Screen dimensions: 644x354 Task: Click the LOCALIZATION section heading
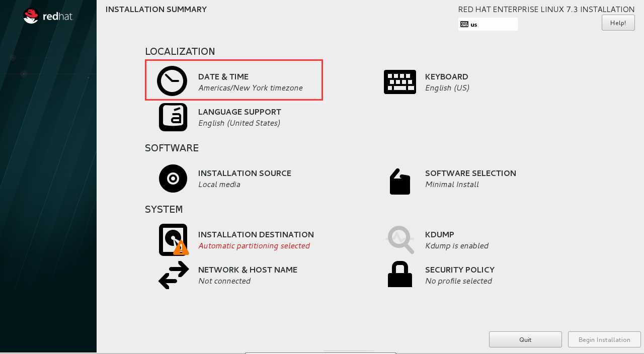click(x=180, y=51)
